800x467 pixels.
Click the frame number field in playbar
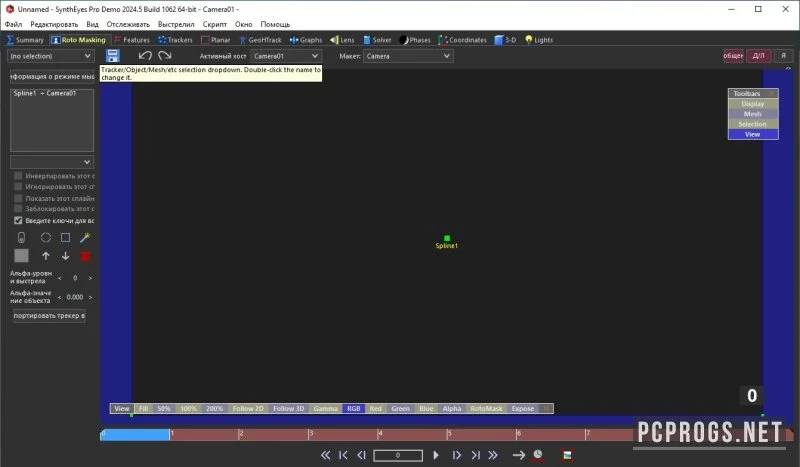[398, 455]
